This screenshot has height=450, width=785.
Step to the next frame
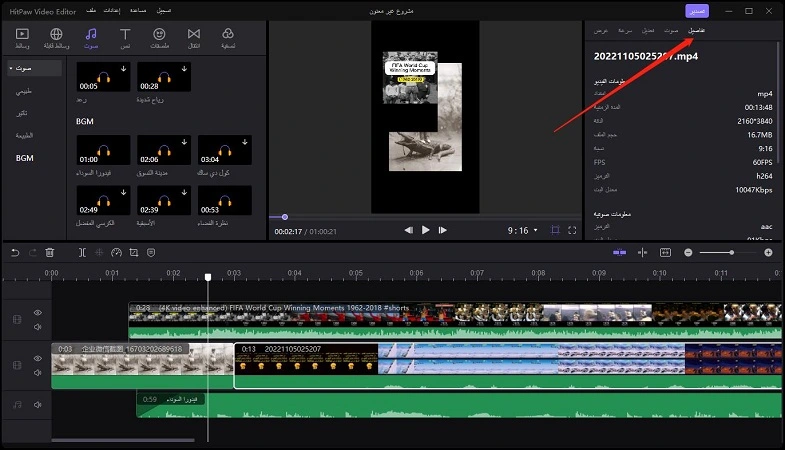click(x=443, y=230)
